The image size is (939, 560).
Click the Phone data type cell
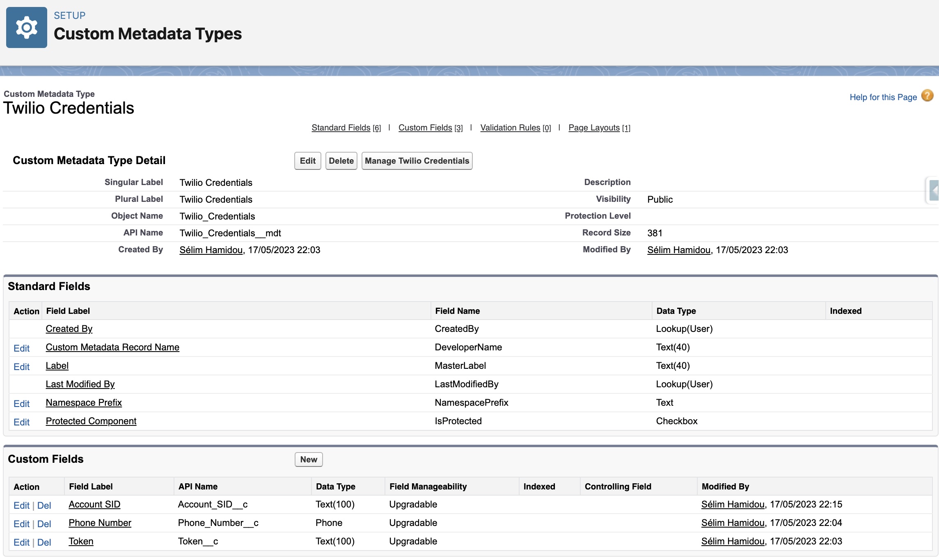329,523
